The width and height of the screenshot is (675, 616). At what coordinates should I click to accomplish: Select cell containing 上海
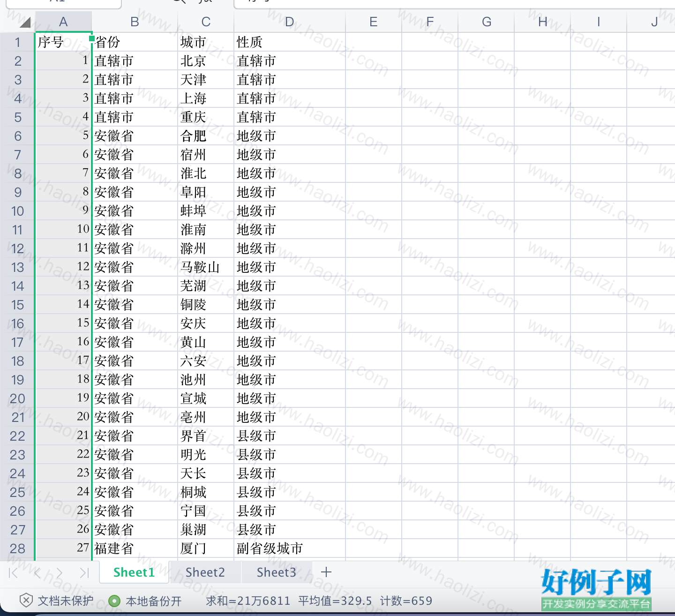[206, 98]
